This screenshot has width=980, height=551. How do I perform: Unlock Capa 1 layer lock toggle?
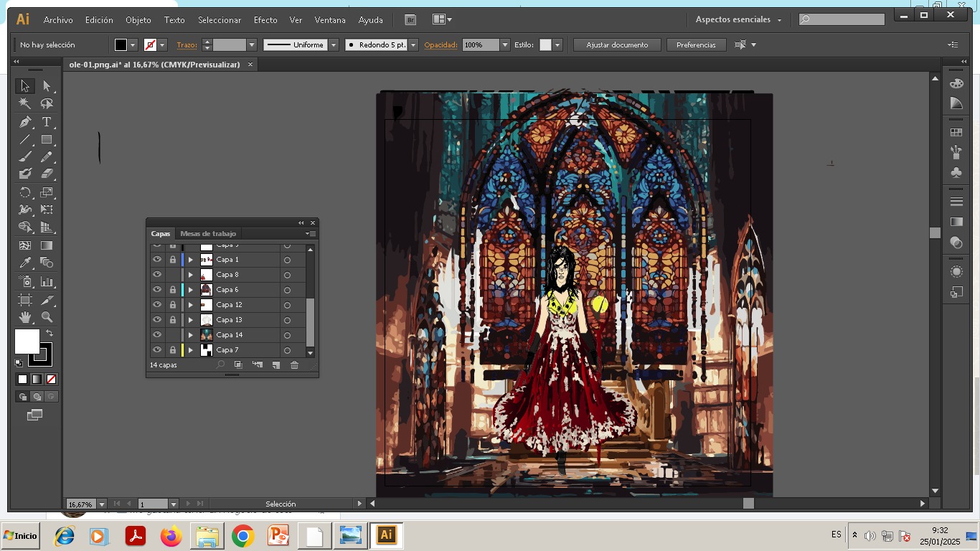(173, 260)
